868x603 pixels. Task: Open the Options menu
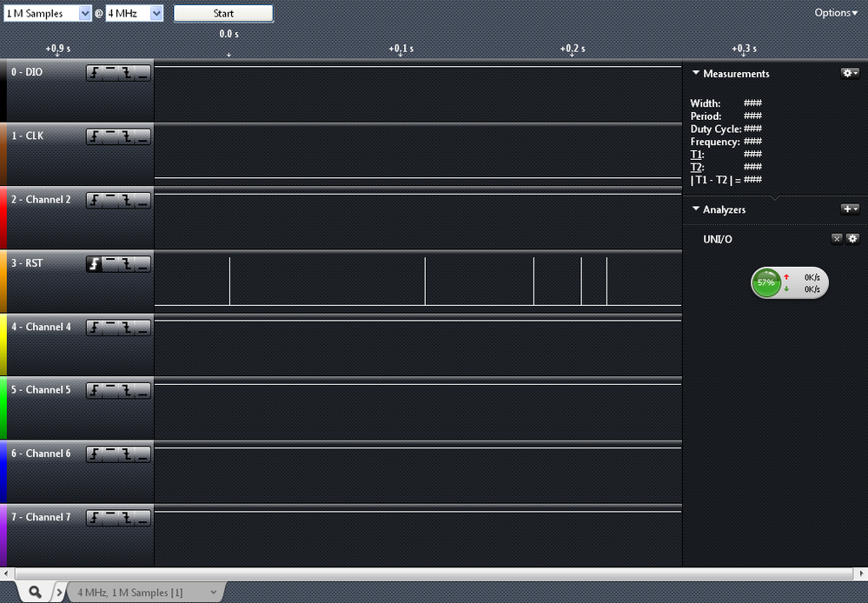[x=834, y=13]
